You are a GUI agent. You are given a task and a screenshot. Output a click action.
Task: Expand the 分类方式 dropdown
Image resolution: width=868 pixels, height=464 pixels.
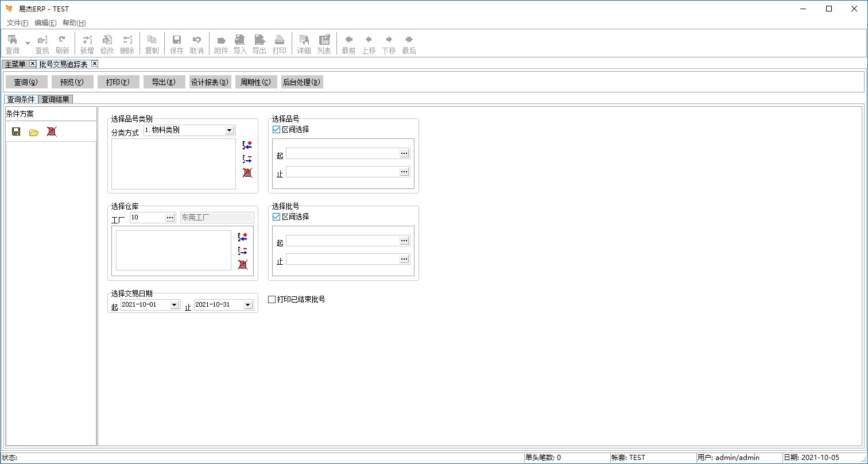click(x=230, y=130)
